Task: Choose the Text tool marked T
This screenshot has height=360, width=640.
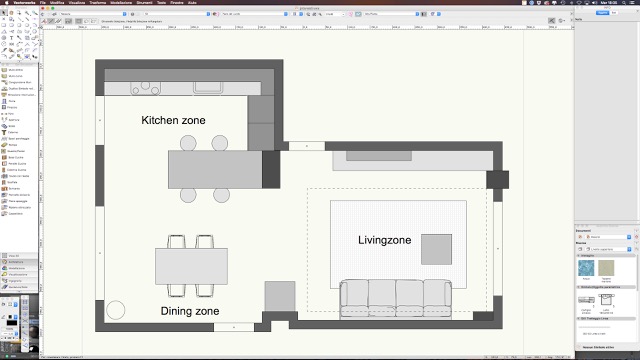Action: pos(11,38)
